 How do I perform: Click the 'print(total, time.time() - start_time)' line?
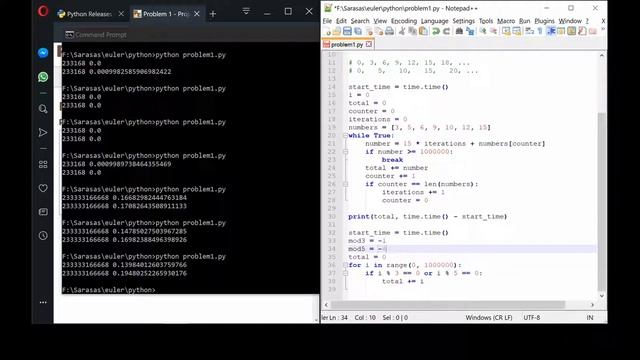pyautogui.click(x=427, y=217)
